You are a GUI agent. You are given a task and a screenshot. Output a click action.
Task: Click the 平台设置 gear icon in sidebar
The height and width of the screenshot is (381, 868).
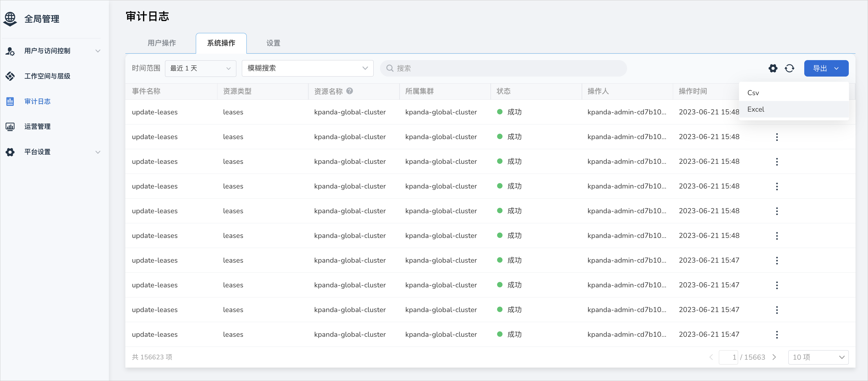tap(10, 152)
